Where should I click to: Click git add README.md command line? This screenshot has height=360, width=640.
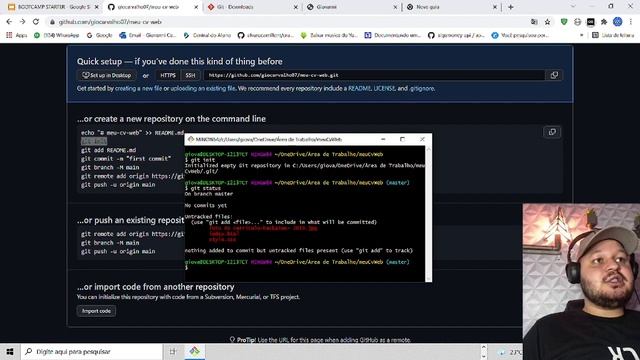point(109,150)
